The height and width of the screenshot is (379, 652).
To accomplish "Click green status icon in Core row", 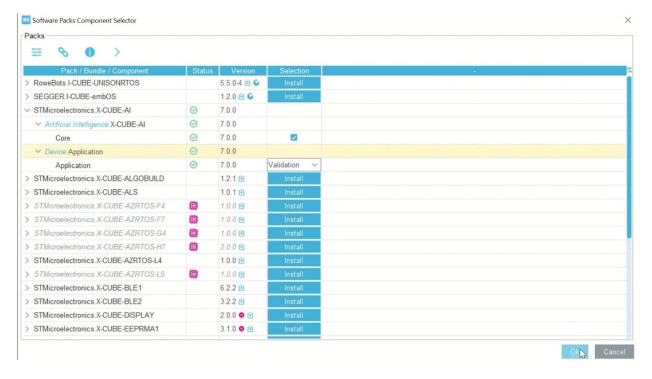I will click(x=193, y=138).
